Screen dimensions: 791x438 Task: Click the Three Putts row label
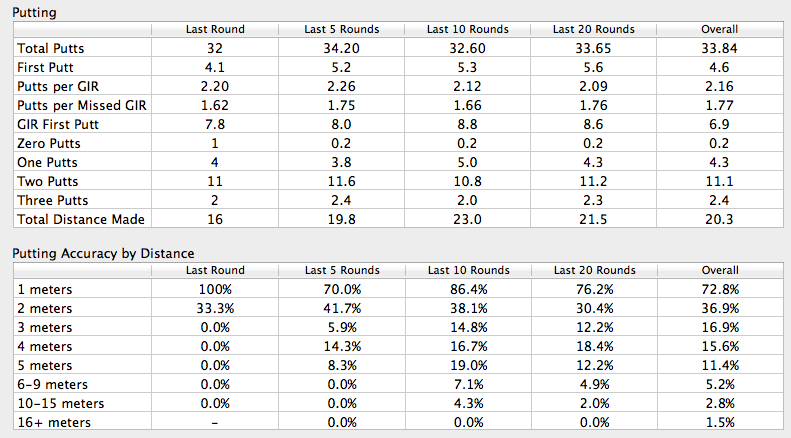point(52,200)
